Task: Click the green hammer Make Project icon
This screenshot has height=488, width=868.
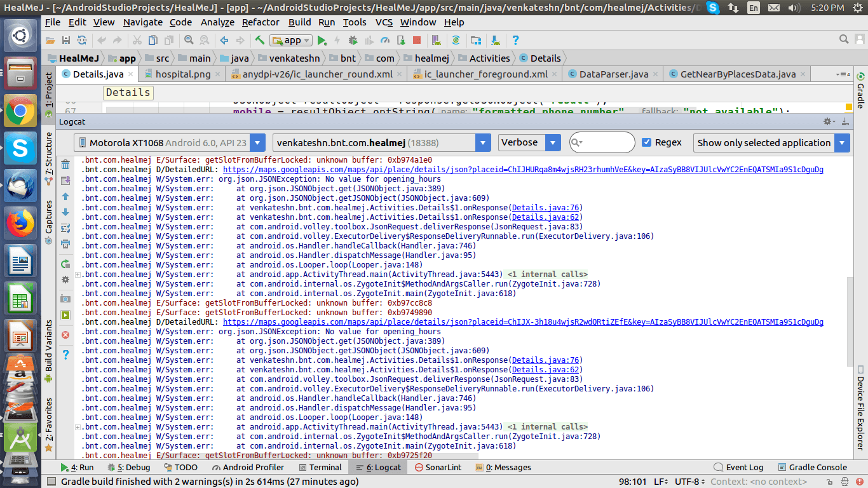Action: (x=260, y=40)
